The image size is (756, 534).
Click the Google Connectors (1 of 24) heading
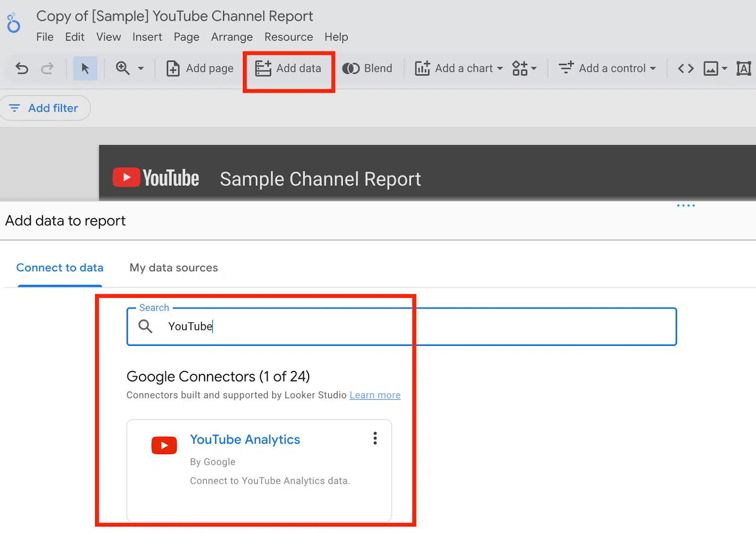tap(218, 377)
